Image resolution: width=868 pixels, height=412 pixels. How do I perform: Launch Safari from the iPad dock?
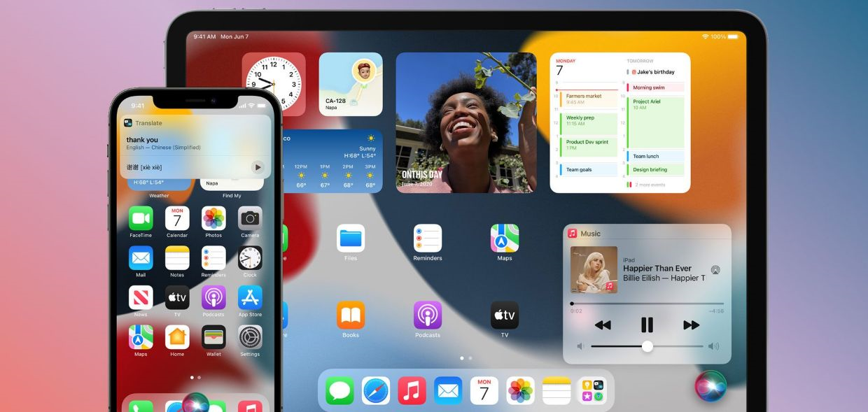(x=376, y=390)
